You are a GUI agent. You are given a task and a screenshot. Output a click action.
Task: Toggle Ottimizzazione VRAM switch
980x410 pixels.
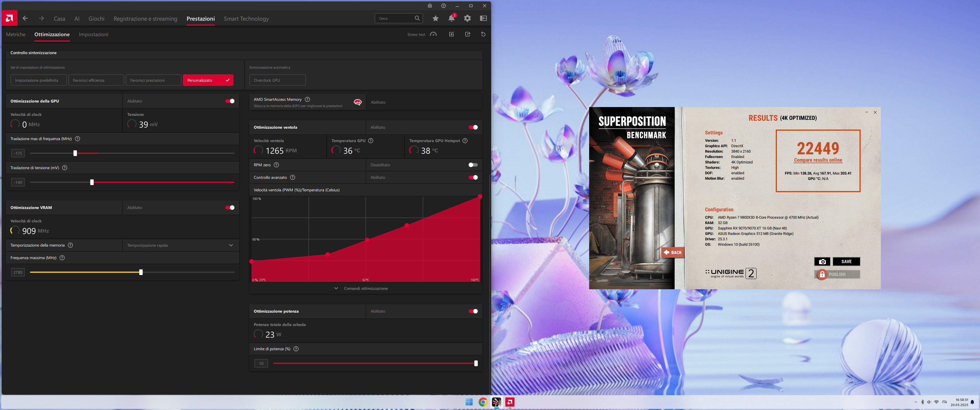coord(230,208)
